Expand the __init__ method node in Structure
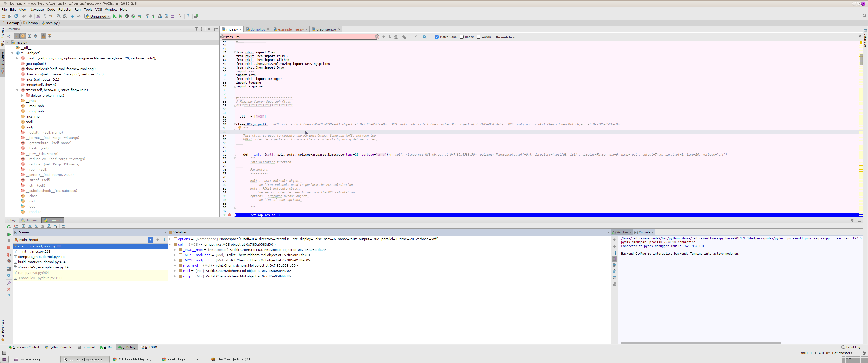 [17, 58]
